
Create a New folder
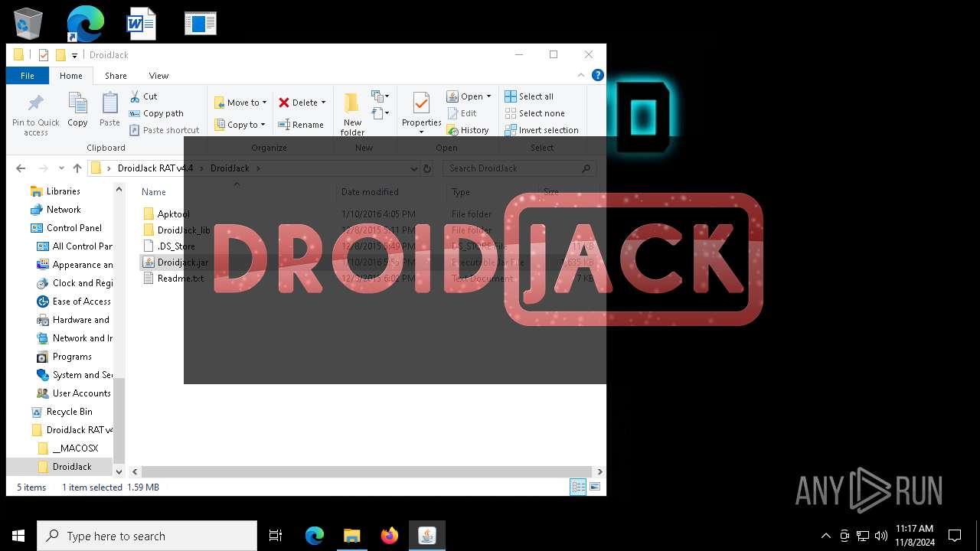click(352, 114)
